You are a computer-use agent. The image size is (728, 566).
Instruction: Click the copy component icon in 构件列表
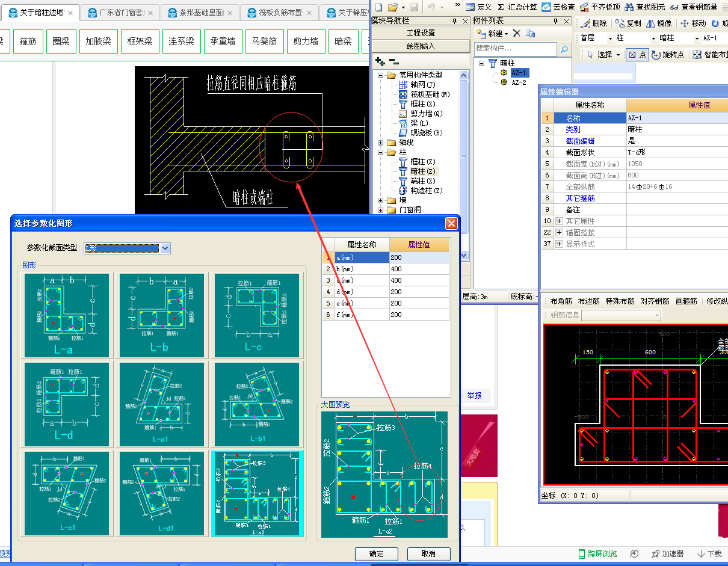pos(529,34)
